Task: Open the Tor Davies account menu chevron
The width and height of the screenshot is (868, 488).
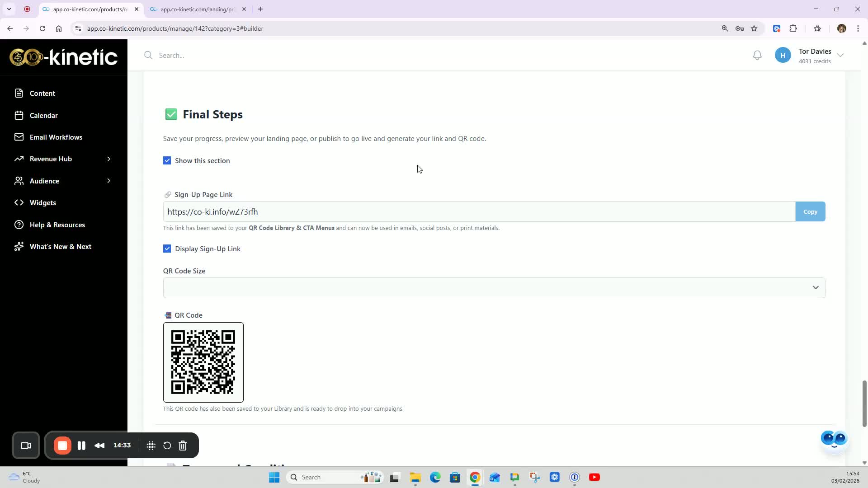Action: (840, 55)
